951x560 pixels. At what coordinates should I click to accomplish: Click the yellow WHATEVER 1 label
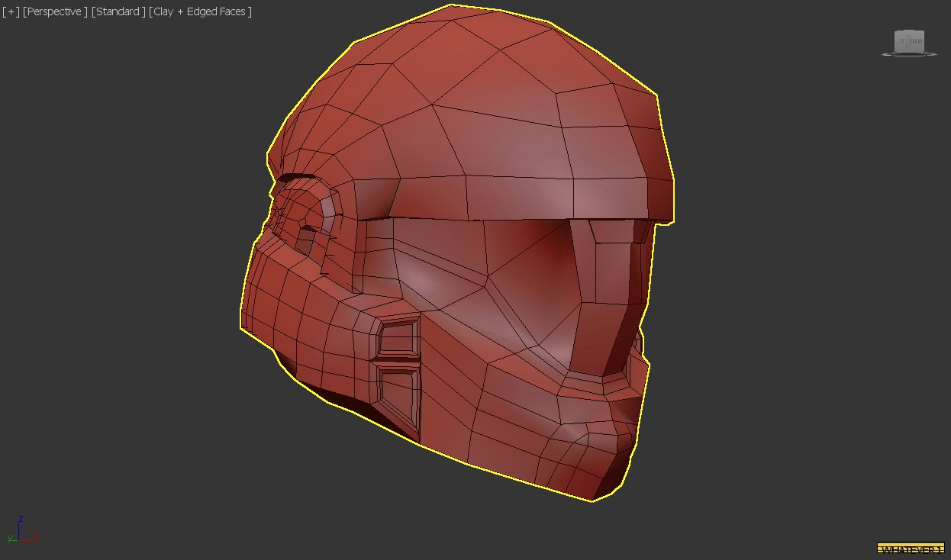pos(911,549)
